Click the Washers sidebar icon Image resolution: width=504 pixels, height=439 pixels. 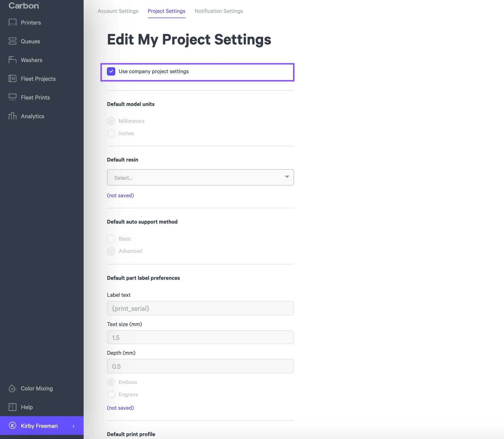tap(13, 60)
